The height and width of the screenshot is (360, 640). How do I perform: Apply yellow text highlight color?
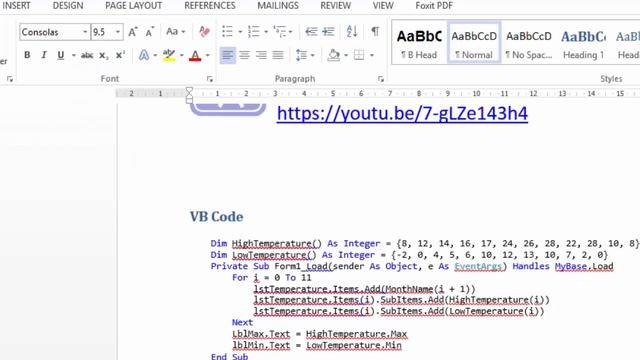[169, 55]
